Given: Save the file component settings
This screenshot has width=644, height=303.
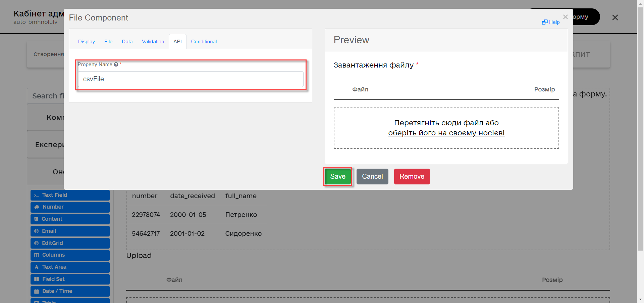Looking at the screenshot, I should (x=338, y=176).
